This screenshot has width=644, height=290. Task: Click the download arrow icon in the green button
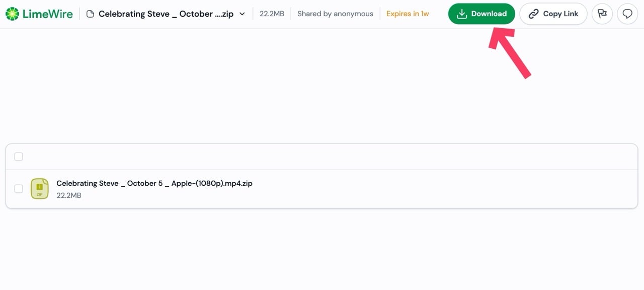461,14
